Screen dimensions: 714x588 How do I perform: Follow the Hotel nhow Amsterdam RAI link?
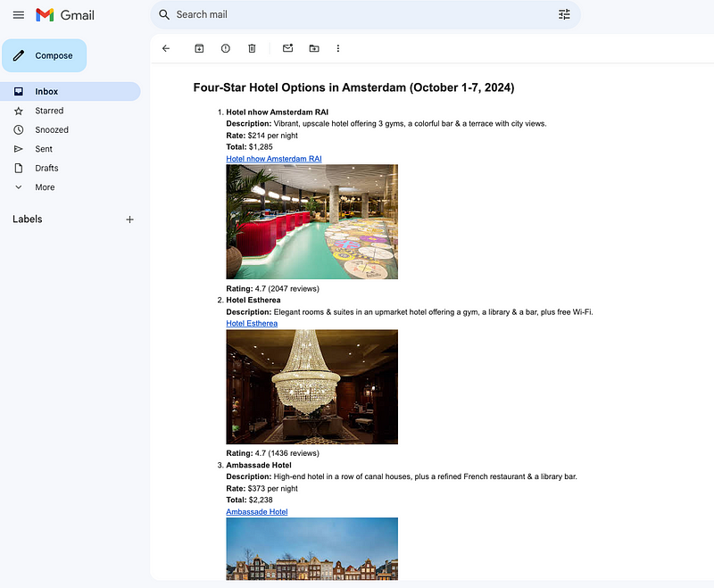273,159
